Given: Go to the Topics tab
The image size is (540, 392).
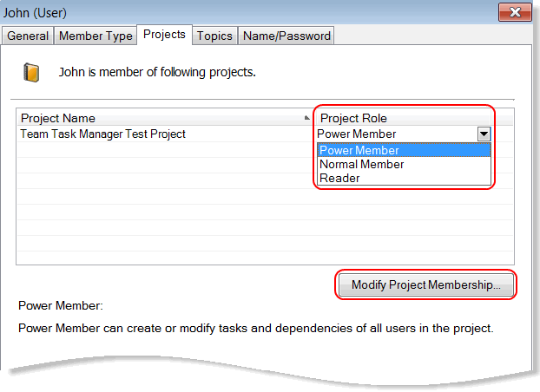Looking at the screenshot, I should pyautogui.click(x=214, y=36).
